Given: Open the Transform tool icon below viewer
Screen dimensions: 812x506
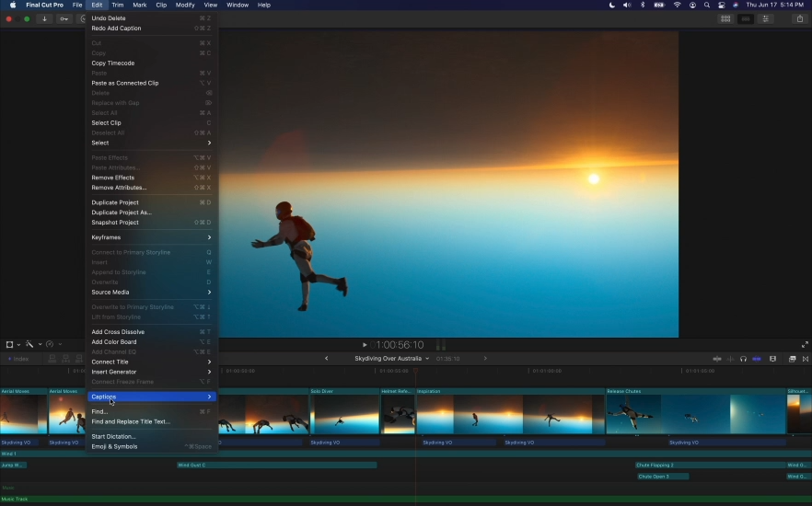Looking at the screenshot, I should [9, 344].
